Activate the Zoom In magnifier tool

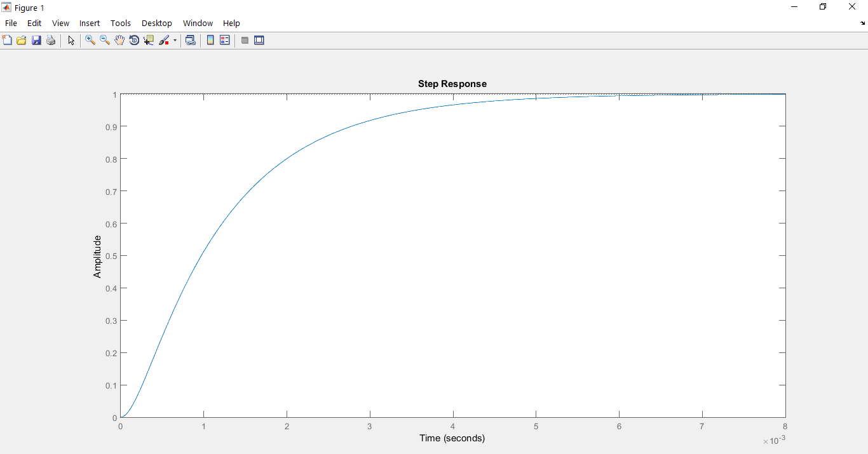point(90,40)
